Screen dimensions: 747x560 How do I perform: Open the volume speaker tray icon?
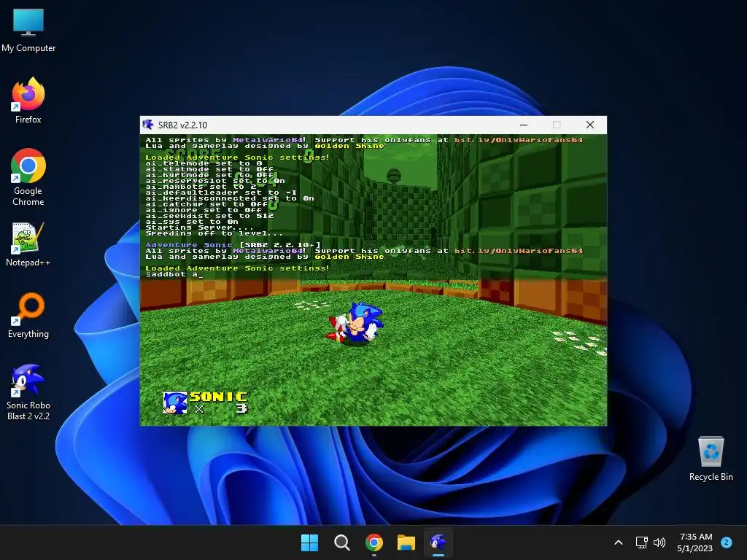pyautogui.click(x=659, y=542)
